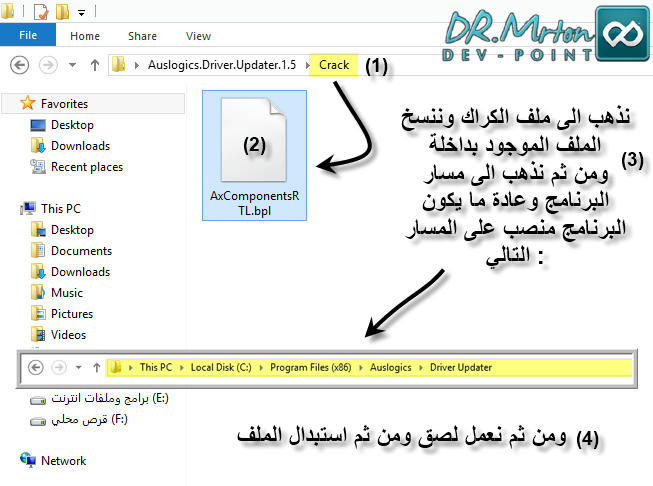The image size is (653, 486).
Task: Go back using the lower address bar arrow
Action: click(35, 367)
